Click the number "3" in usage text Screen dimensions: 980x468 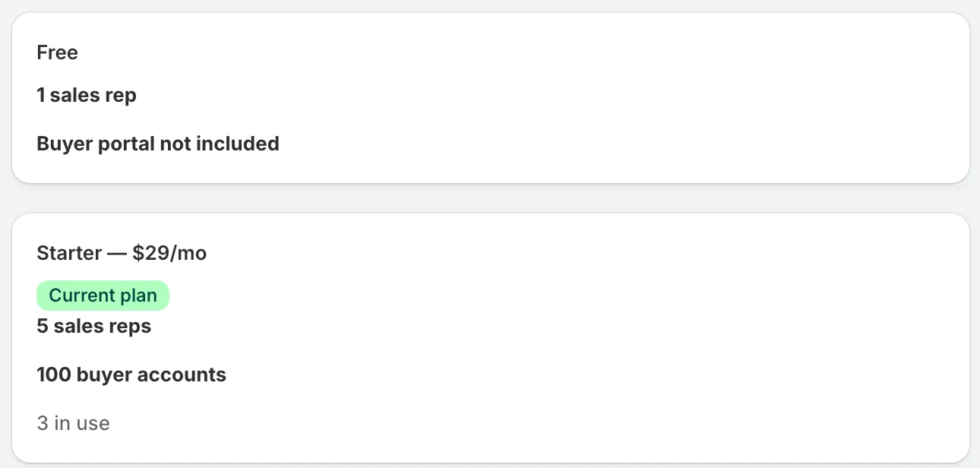(x=43, y=423)
